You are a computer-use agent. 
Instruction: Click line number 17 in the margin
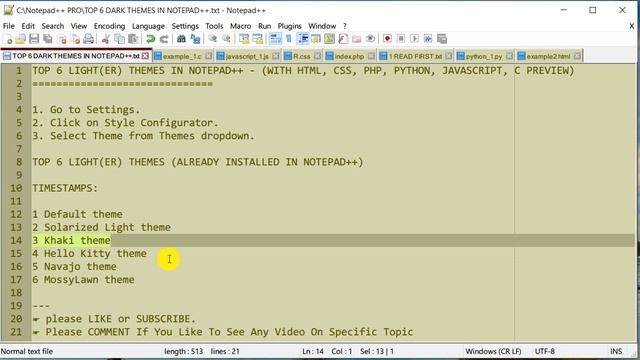tap(16, 280)
